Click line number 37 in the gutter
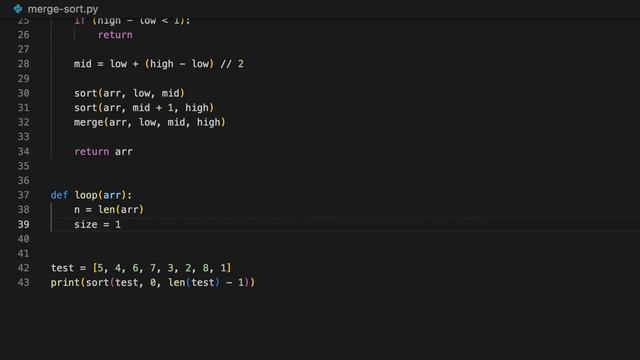Viewport: 640px width, 360px height. coord(24,196)
